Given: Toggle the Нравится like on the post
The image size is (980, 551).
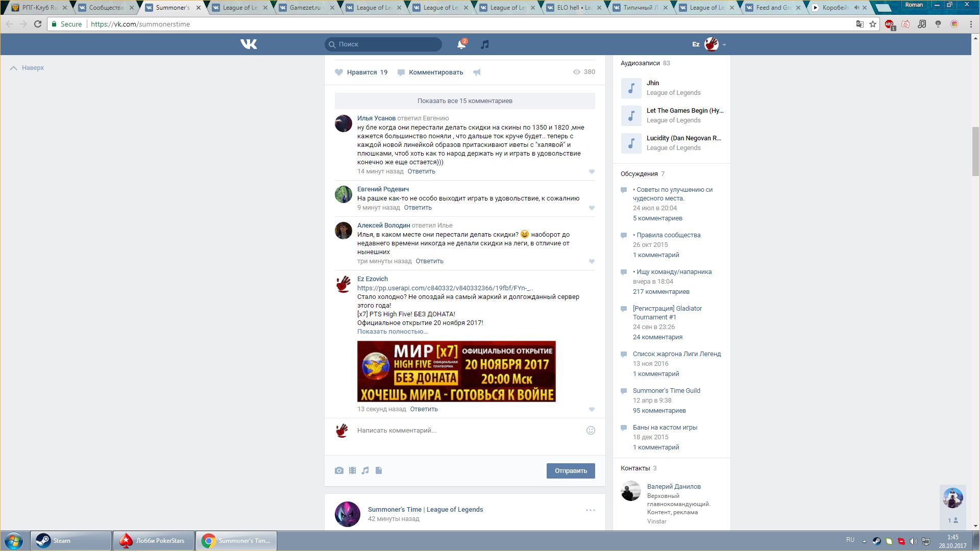Looking at the screenshot, I should pos(361,72).
